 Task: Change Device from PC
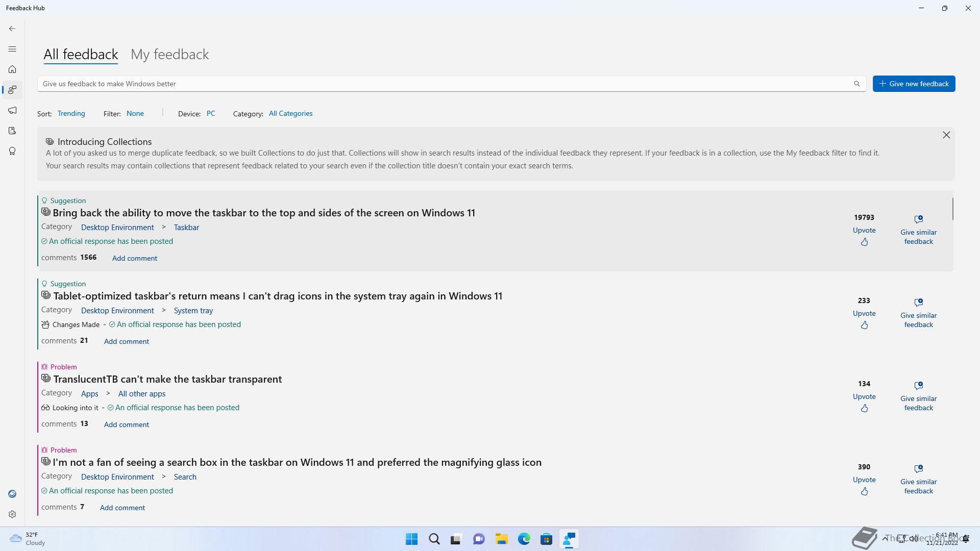tap(211, 113)
